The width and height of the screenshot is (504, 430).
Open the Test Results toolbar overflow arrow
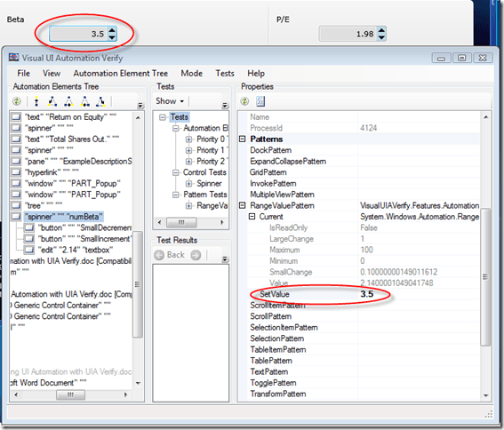pos(225,259)
